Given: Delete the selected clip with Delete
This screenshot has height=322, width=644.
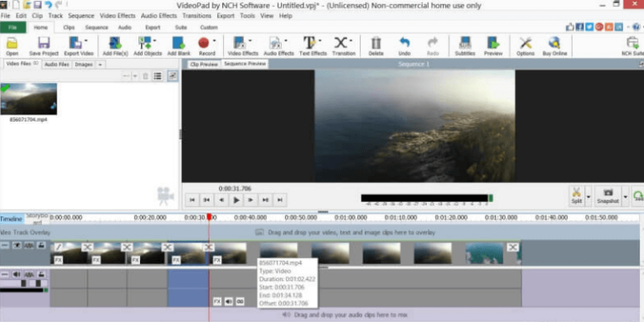Looking at the screenshot, I should coord(376,45).
